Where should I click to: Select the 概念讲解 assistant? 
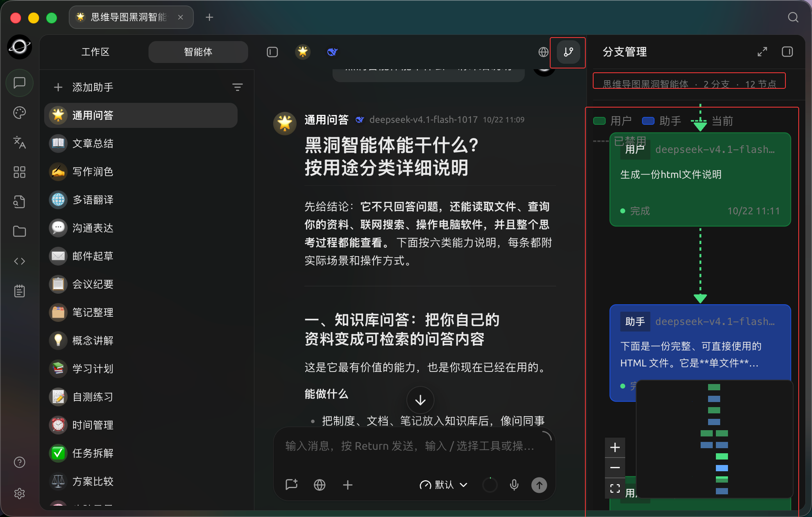click(141, 341)
